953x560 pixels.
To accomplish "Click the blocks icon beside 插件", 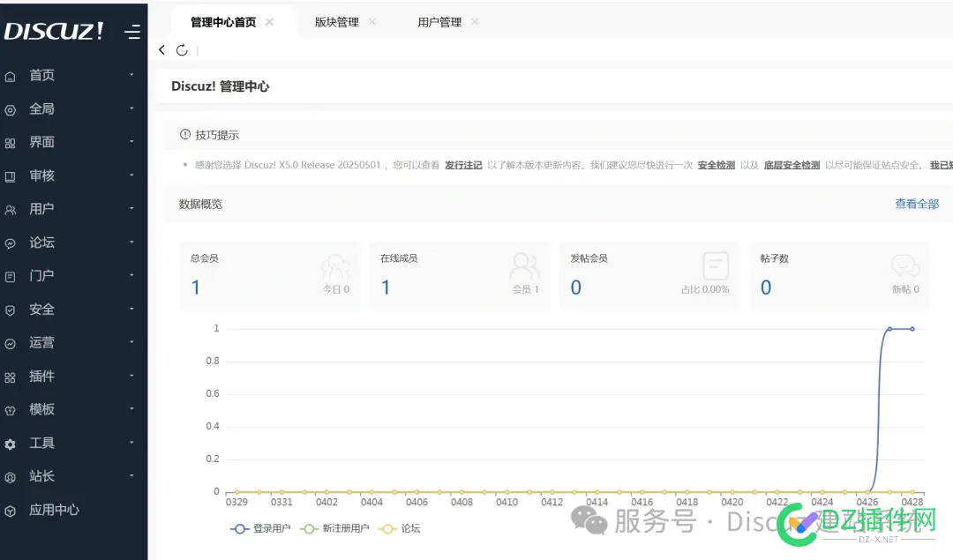I will [11, 377].
